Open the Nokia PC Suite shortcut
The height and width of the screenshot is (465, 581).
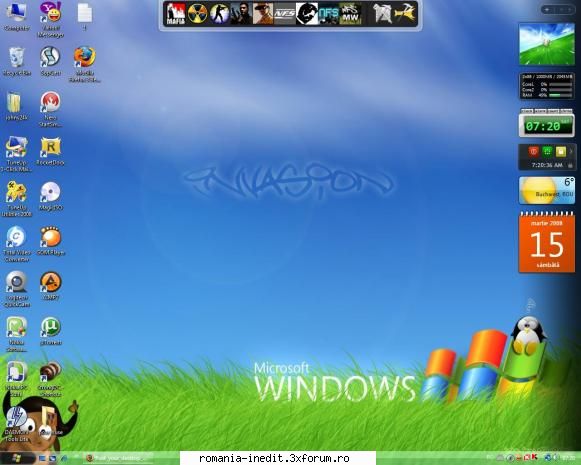point(16,378)
